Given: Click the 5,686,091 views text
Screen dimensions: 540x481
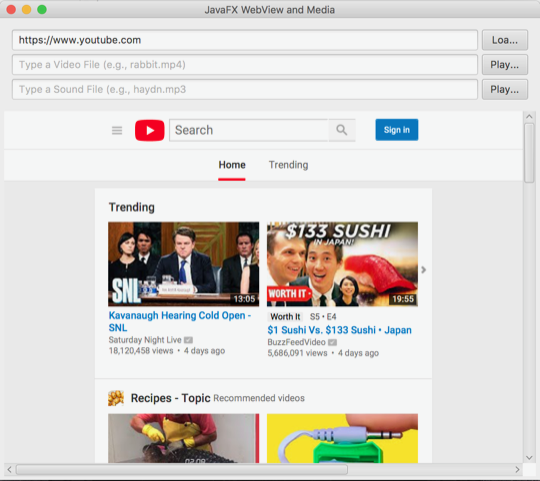Looking at the screenshot, I should pyautogui.click(x=297, y=353).
